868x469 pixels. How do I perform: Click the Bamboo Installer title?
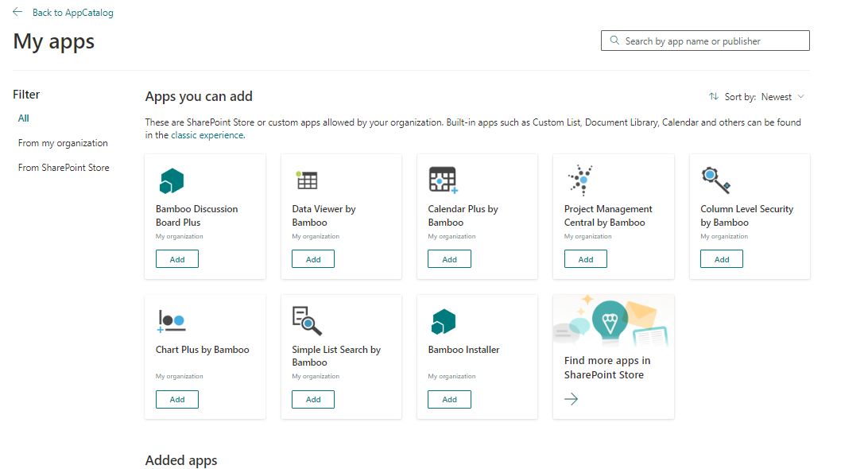point(464,350)
